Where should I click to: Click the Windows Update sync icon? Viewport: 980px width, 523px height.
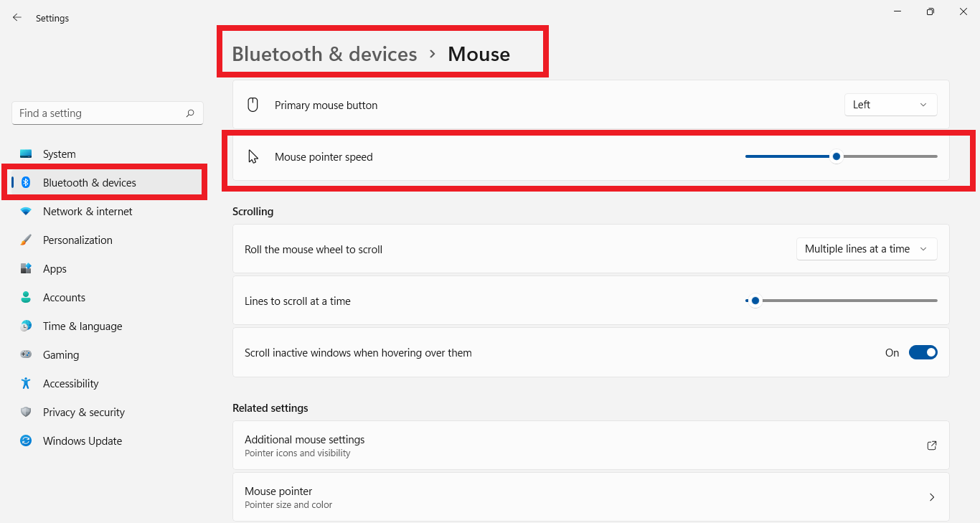[26, 441]
